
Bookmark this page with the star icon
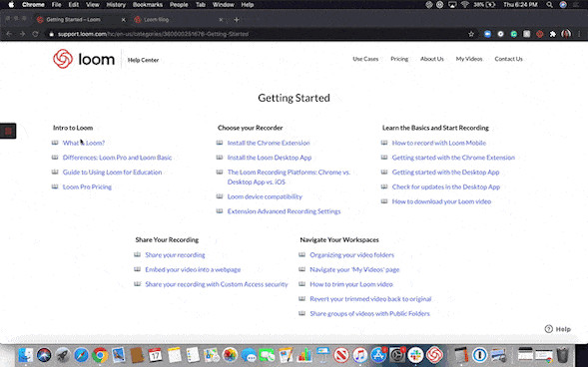(x=471, y=34)
